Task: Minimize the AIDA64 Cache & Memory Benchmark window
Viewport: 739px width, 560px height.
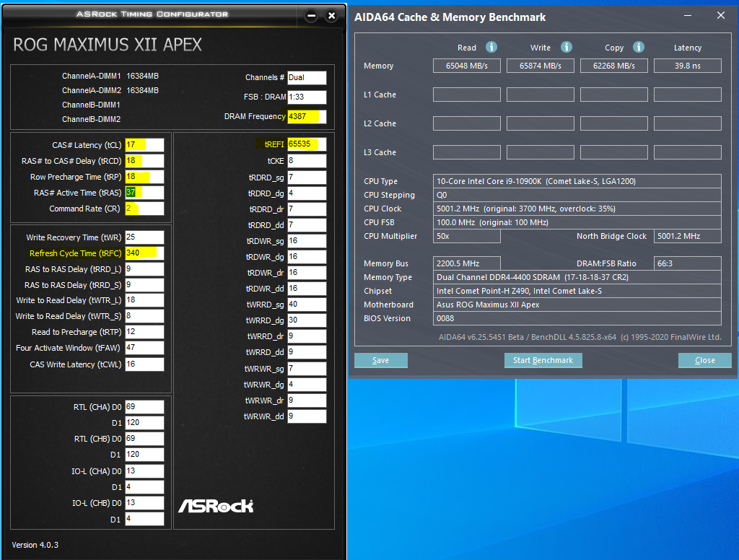Action: pyautogui.click(x=688, y=16)
